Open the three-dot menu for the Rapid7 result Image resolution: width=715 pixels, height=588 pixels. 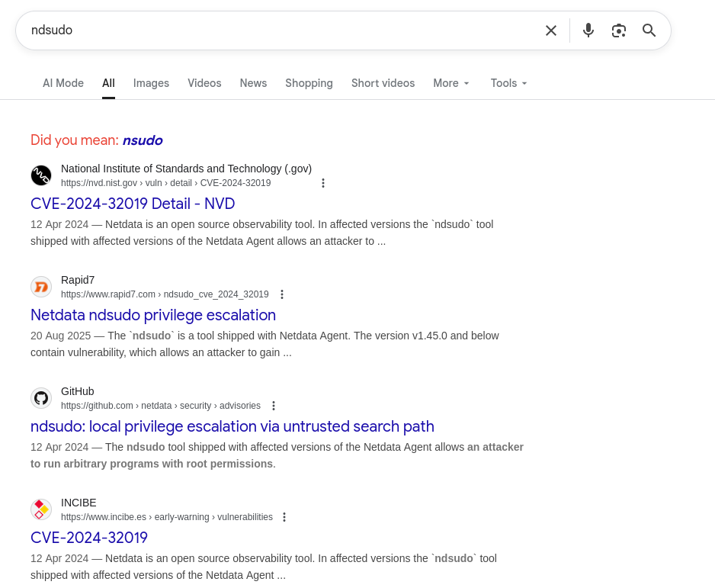[x=282, y=294]
